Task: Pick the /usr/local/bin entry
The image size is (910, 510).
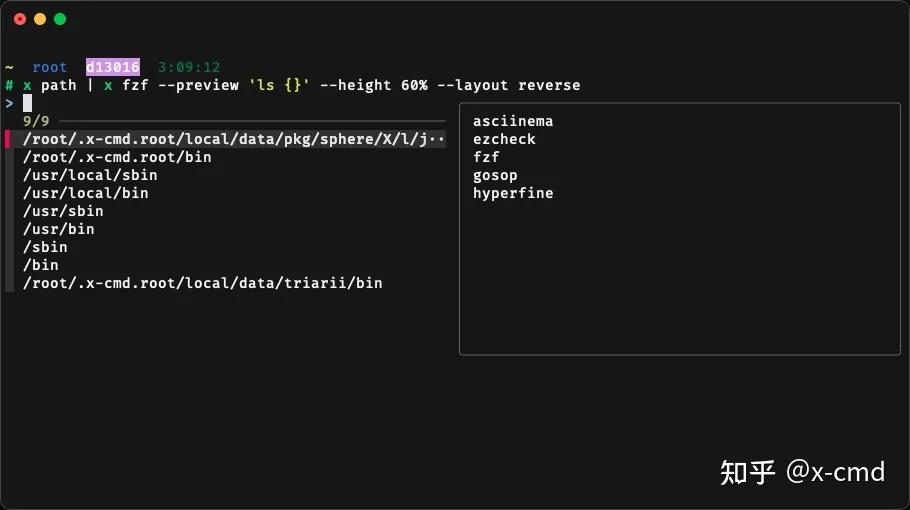Action: point(85,193)
